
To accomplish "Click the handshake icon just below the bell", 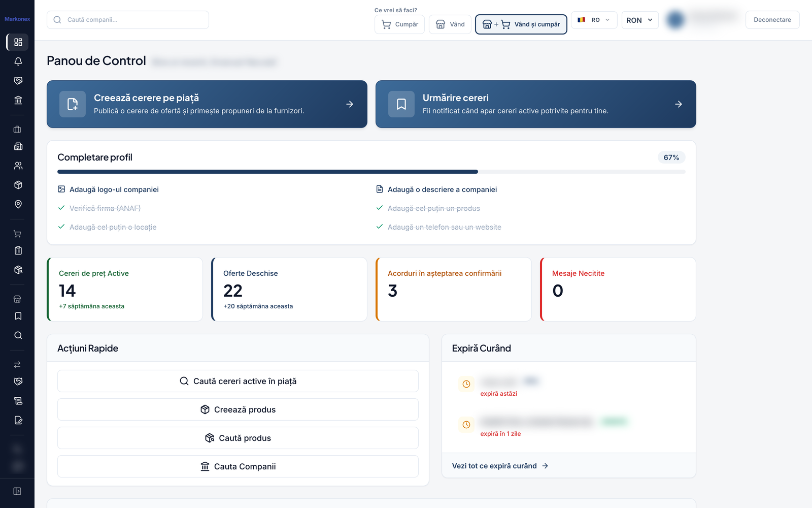I will point(18,81).
